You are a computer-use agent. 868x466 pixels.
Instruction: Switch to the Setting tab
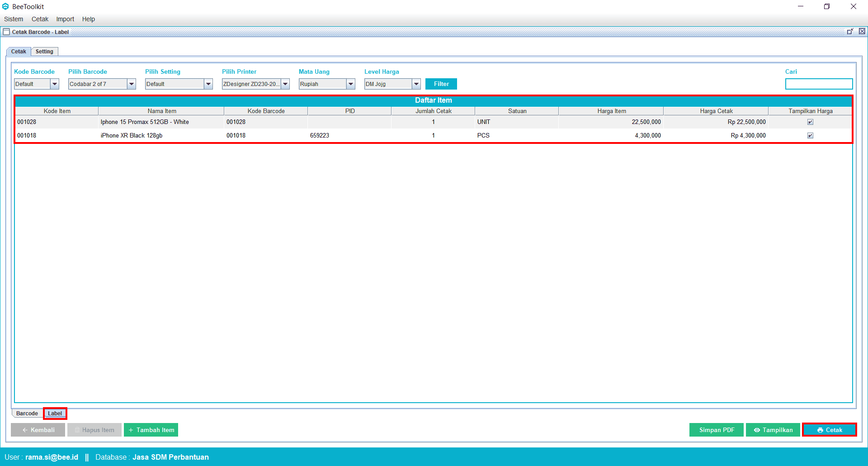[44, 52]
